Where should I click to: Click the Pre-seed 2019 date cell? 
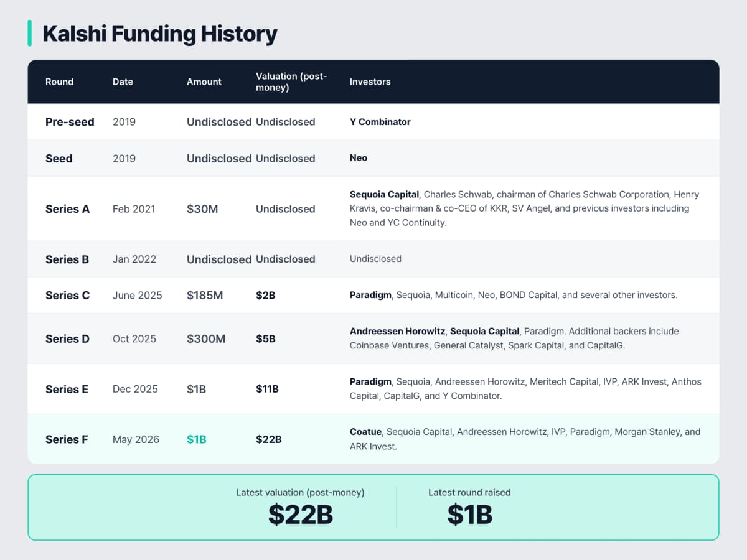[x=124, y=122]
